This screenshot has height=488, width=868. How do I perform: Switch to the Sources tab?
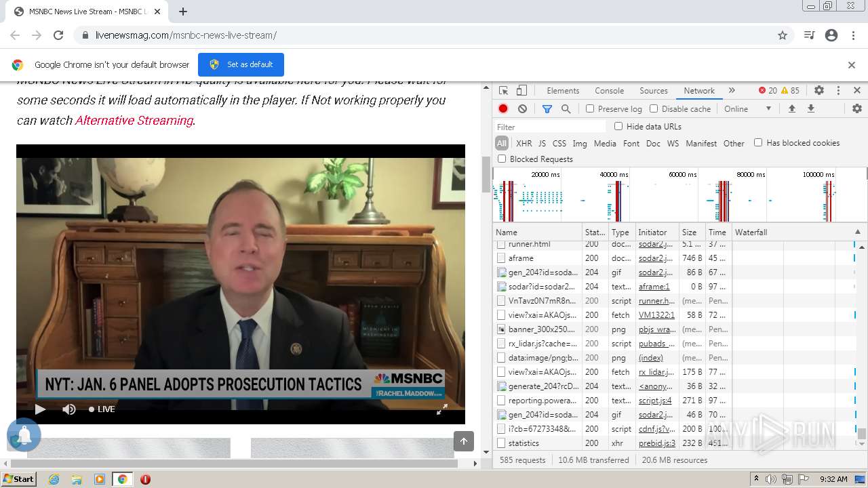click(654, 91)
